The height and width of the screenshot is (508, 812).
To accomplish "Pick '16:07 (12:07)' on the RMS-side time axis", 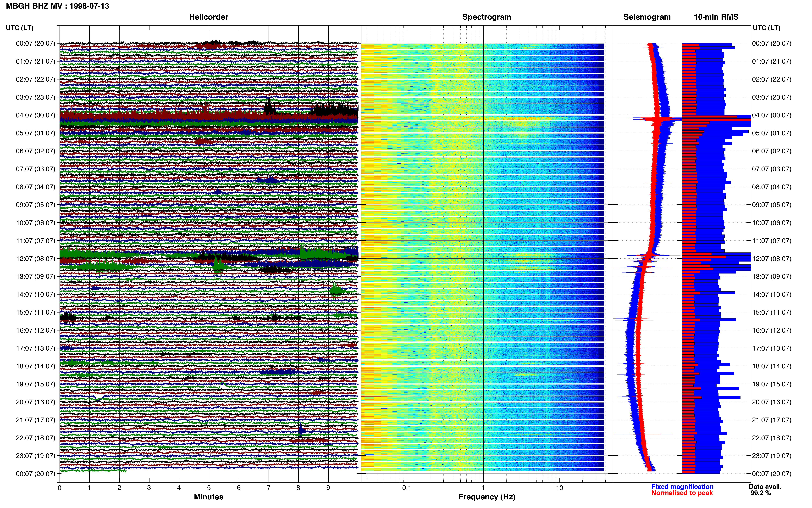I will point(772,330).
